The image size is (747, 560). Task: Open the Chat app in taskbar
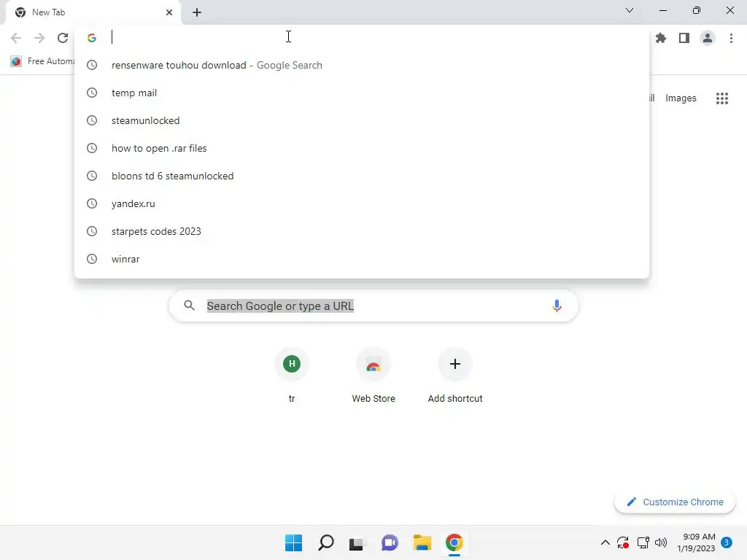[x=390, y=542]
